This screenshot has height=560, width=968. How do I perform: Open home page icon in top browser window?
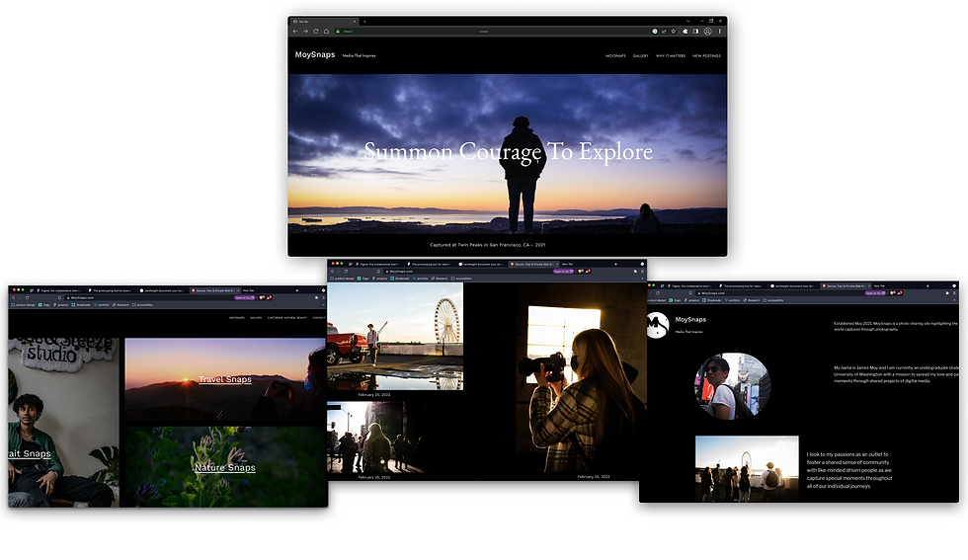pyautogui.click(x=326, y=31)
